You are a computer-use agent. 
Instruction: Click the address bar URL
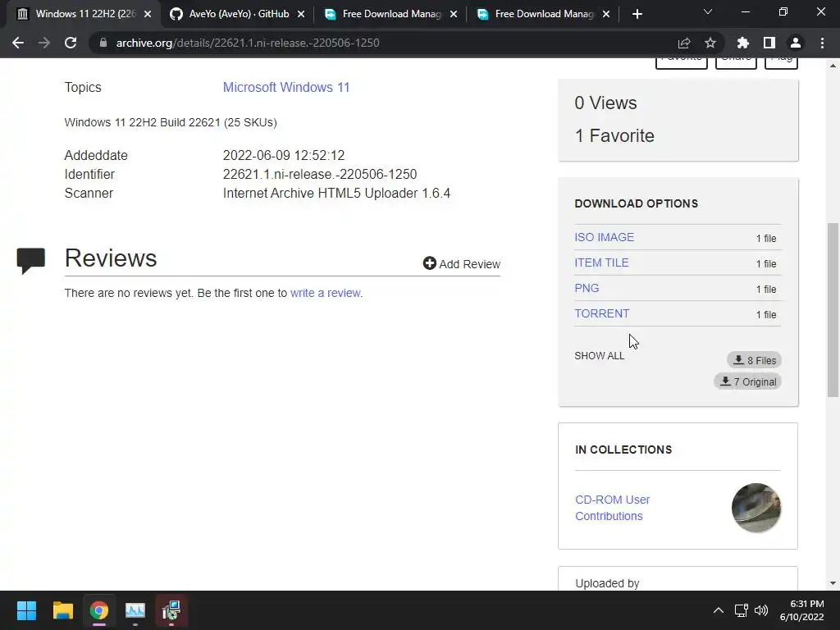248,43
